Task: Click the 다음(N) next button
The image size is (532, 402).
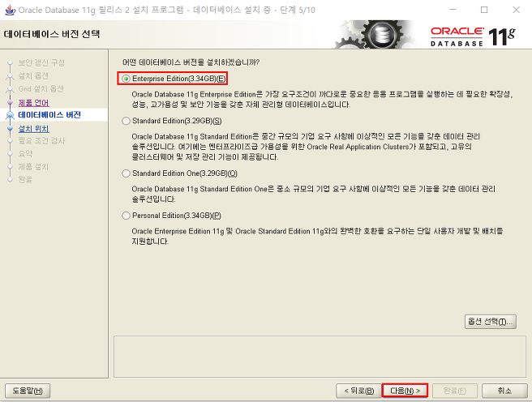Action: [x=405, y=391]
